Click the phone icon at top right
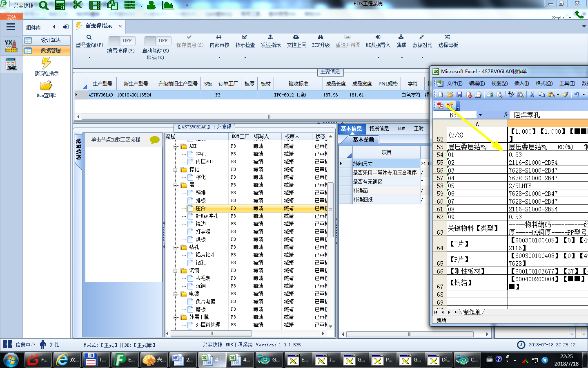The image size is (588, 368). pyautogui.click(x=579, y=14)
